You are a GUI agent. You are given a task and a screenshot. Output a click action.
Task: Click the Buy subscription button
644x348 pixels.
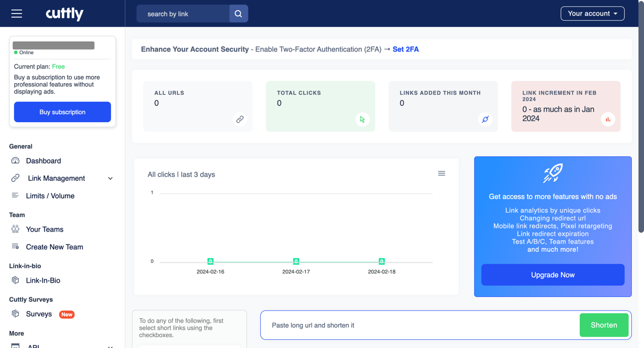point(62,112)
